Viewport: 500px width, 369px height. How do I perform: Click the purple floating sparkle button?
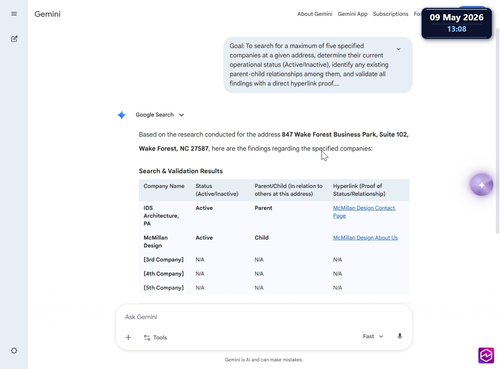pos(481,184)
